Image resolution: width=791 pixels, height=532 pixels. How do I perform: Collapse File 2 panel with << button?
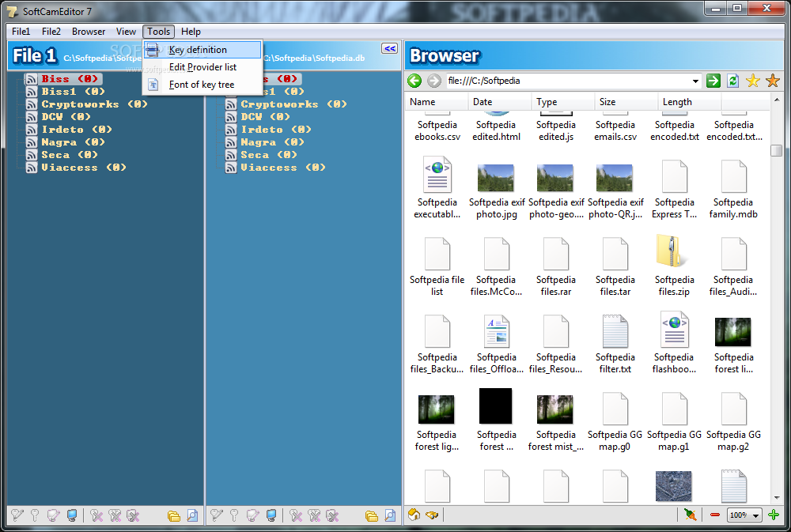(389, 49)
